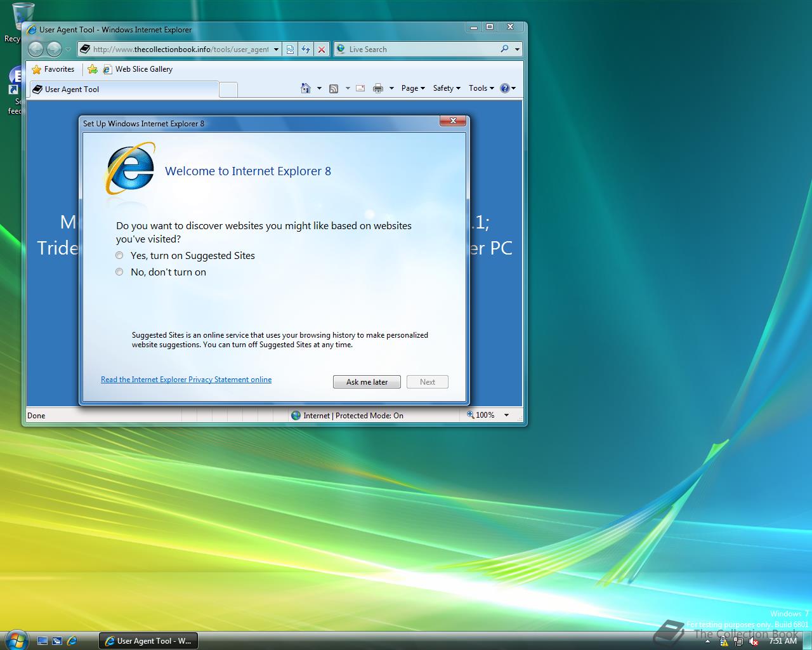Click the muted volume tray icon
Image resolution: width=812 pixels, height=650 pixels.
753,642
